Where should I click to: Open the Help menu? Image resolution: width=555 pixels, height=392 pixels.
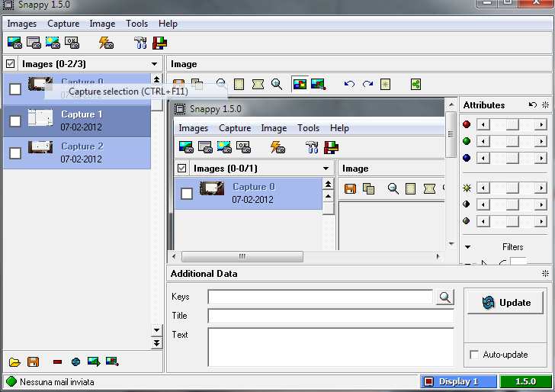(168, 24)
